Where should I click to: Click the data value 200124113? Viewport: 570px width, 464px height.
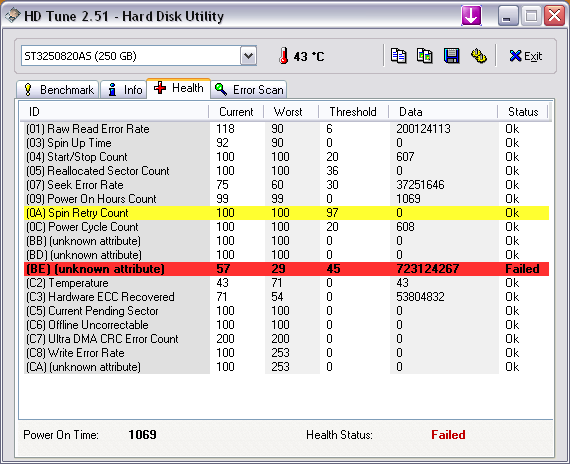coord(424,129)
